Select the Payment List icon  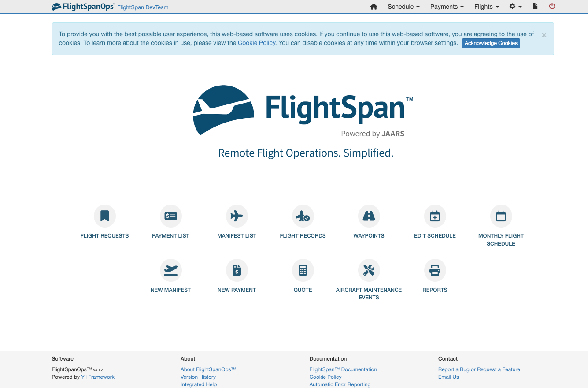pyautogui.click(x=170, y=216)
